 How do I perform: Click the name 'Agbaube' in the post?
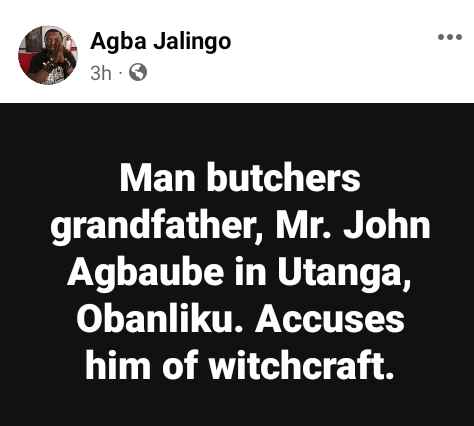(x=146, y=273)
